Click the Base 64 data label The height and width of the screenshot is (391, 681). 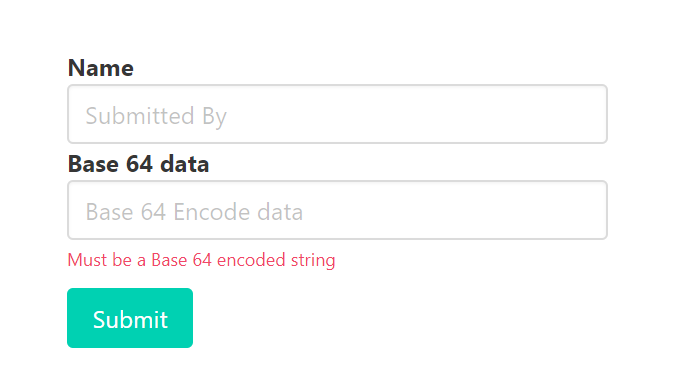[138, 164]
